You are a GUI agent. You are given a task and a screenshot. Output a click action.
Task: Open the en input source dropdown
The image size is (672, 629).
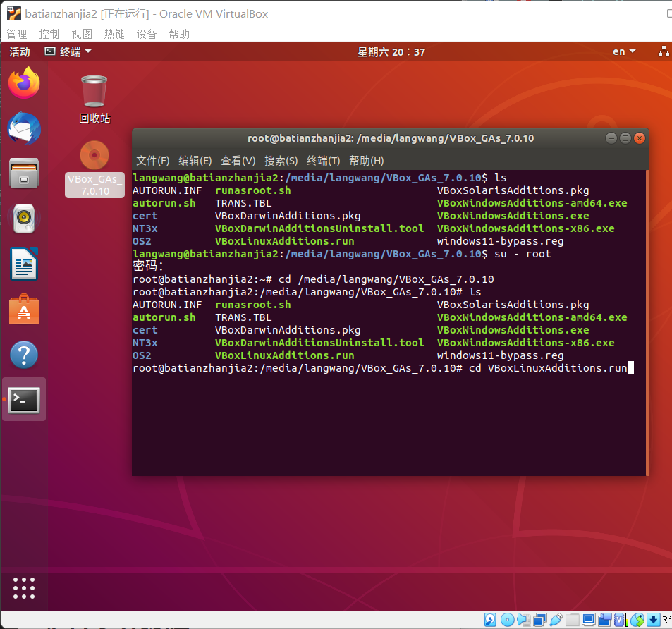[x=624, y=52]
